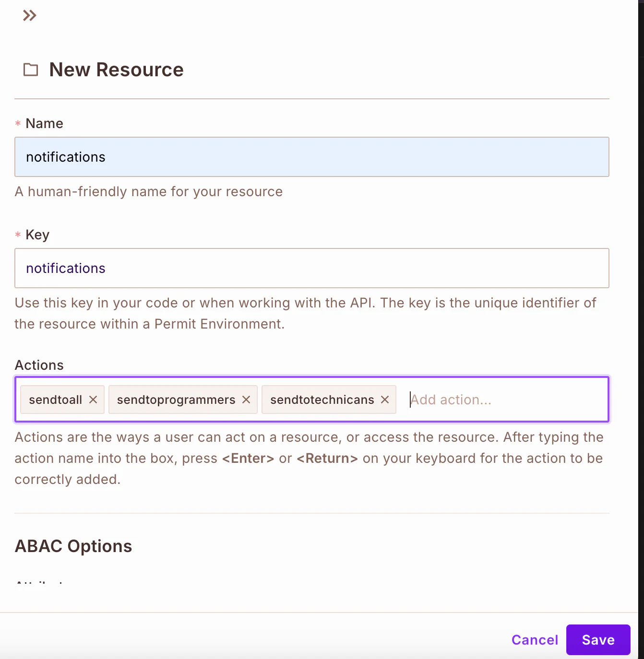Select the sendtoall action chip
Viewport: 644px width, 659px height.
(57, 400)
